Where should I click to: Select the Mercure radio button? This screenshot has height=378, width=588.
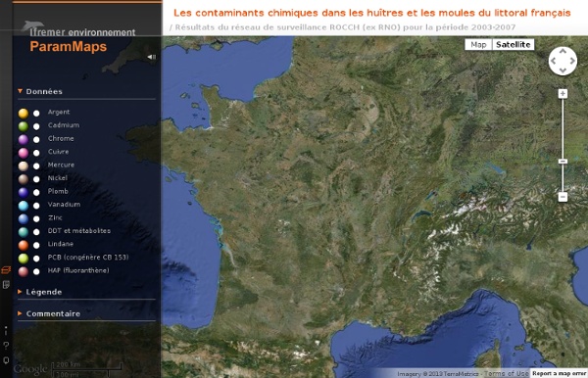(x=36, y=165)
